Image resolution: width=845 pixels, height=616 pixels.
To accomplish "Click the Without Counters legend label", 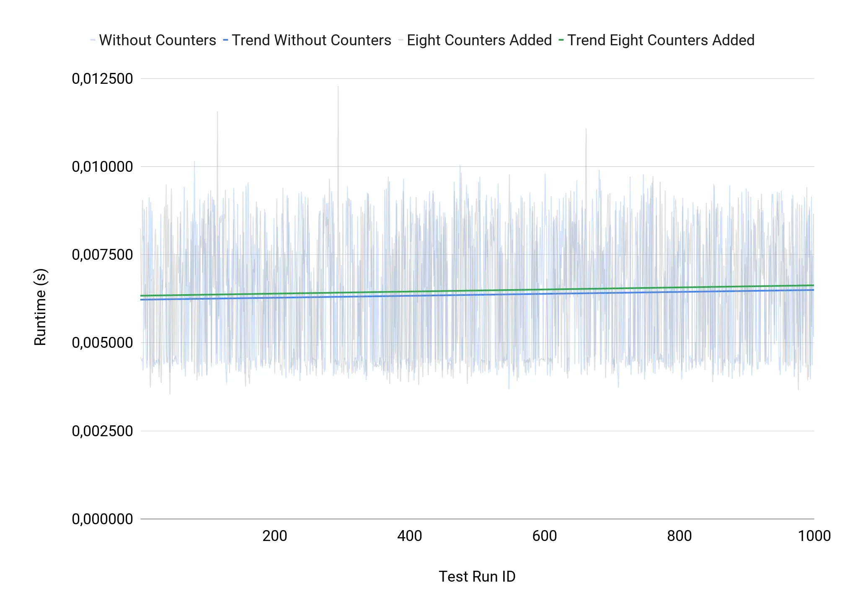I will point(158,40).
